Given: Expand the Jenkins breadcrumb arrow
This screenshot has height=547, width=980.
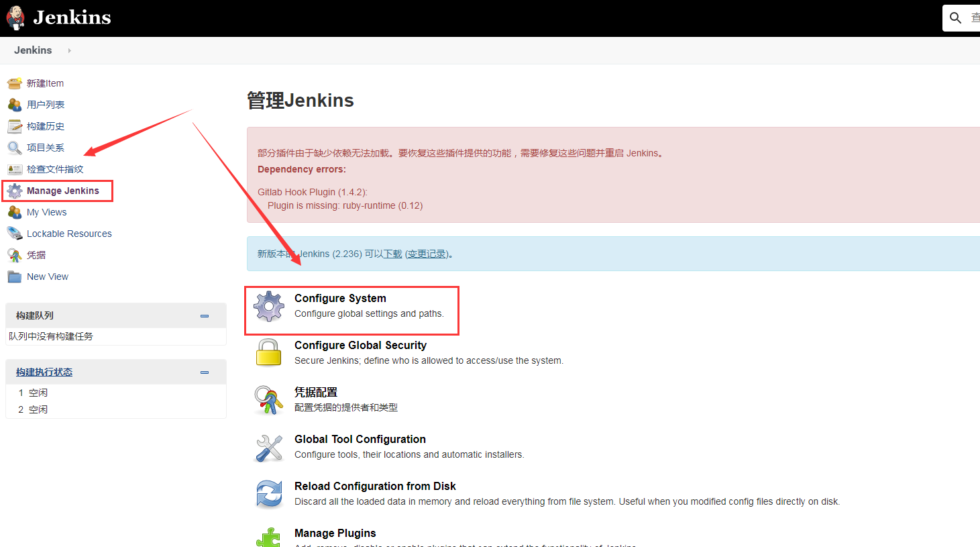Looking at the screenshot, I should (69, 50).
